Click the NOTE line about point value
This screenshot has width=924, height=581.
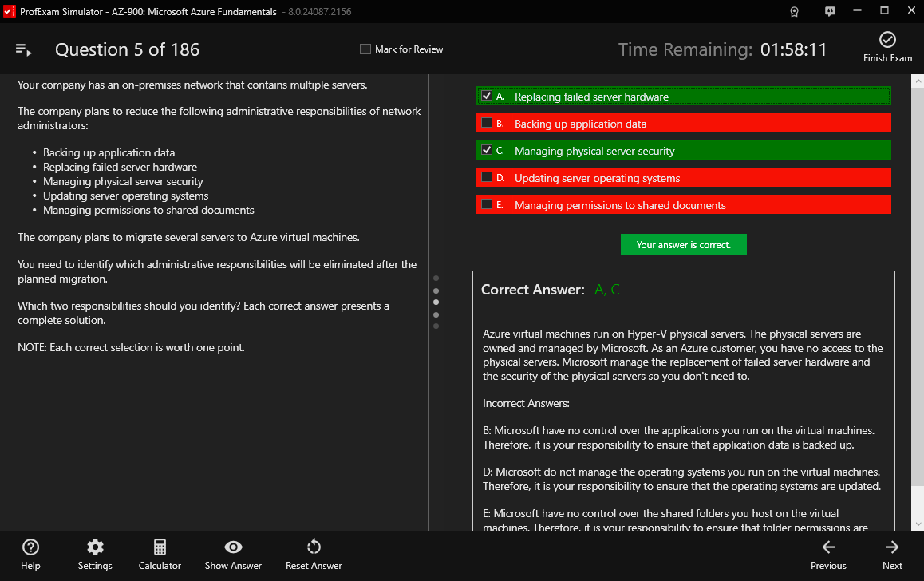[131, 348]
